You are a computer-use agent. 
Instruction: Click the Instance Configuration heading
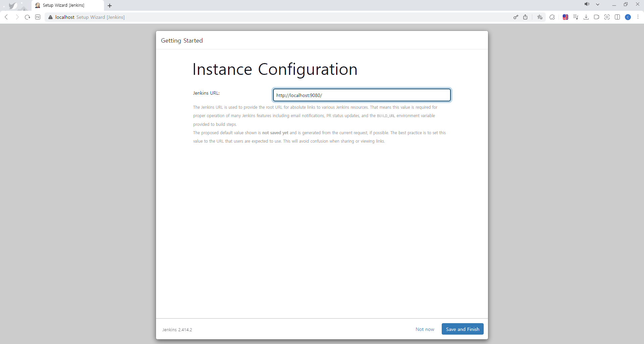click(x=275, y=69)
